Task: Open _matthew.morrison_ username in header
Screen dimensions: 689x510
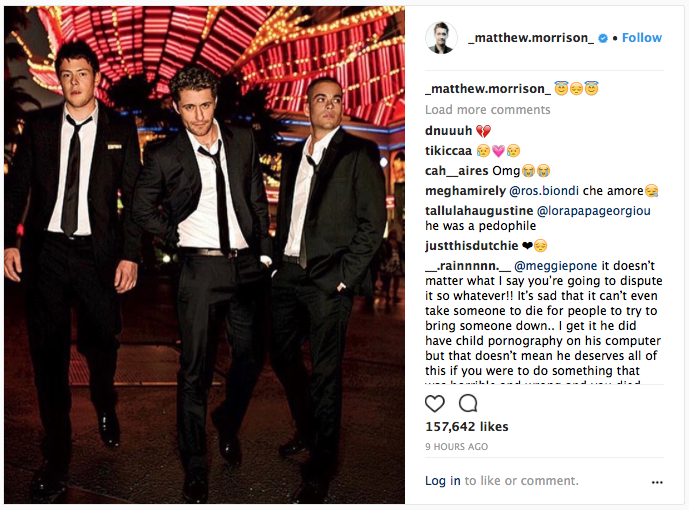Action: (x=531, y=38)
